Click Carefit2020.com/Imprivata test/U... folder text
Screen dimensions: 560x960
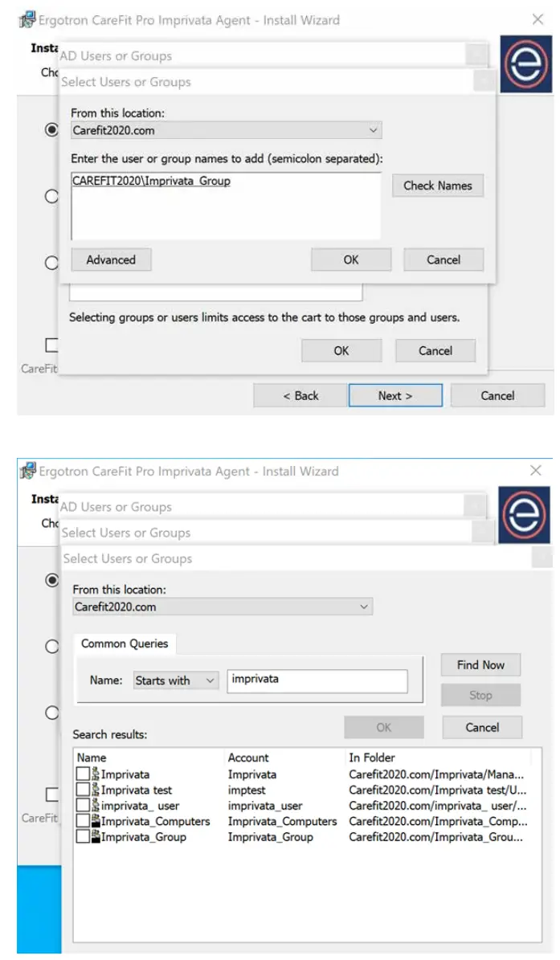click(438, 790)
